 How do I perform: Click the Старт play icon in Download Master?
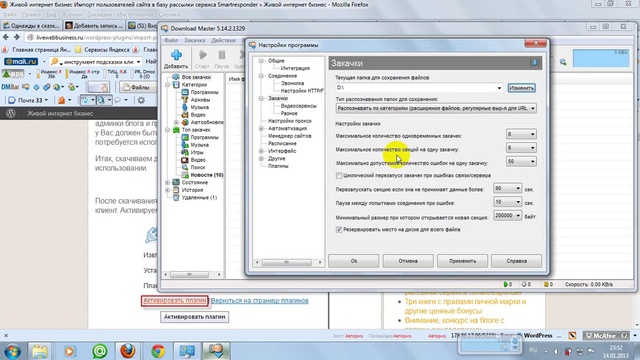pyautogui.click(x=202, y=55)
